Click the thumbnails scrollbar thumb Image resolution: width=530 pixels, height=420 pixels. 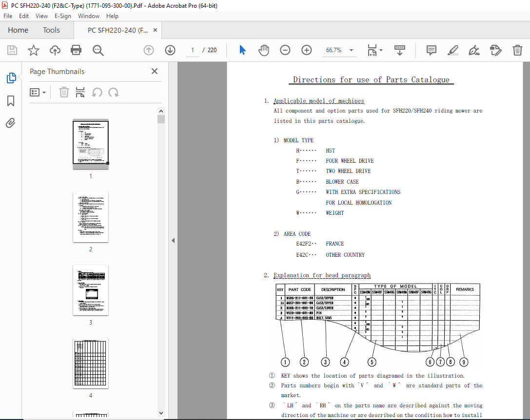click(161, 119)
